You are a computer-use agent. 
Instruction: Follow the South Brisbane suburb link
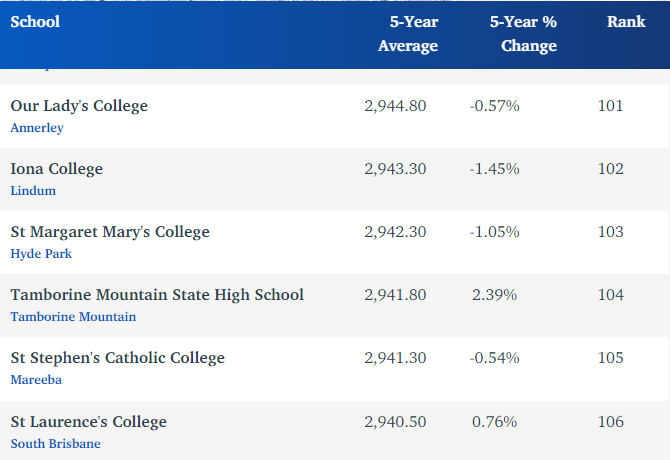coord(55,442)
